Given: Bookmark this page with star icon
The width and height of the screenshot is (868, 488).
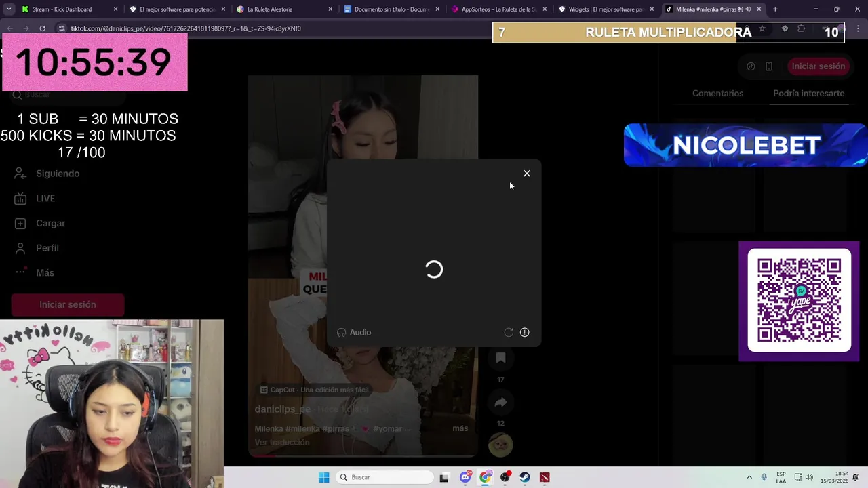Looking at the screenshot, I should (x=762, y=28).
